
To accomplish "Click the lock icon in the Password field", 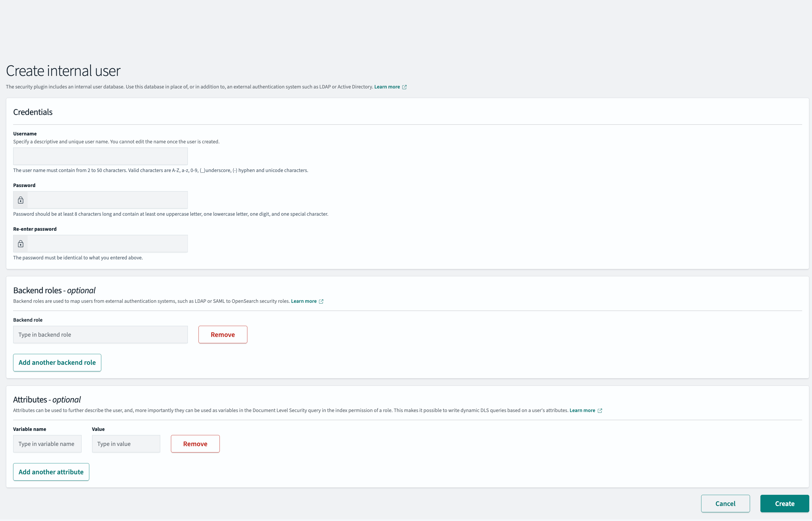I will (x=20, y=200).
